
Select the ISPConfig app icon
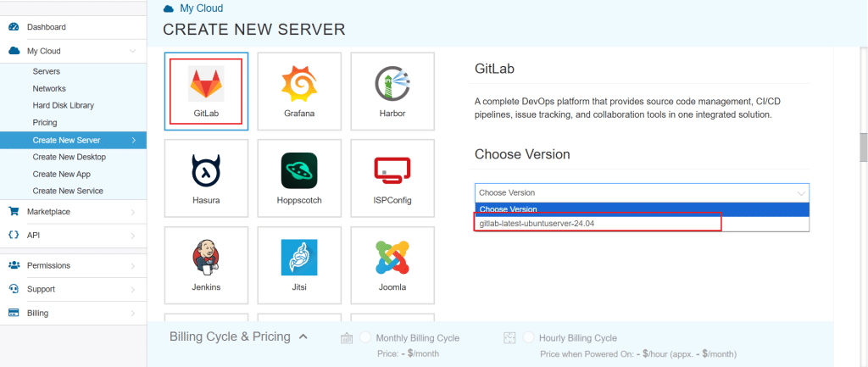(x=392, y=170)
